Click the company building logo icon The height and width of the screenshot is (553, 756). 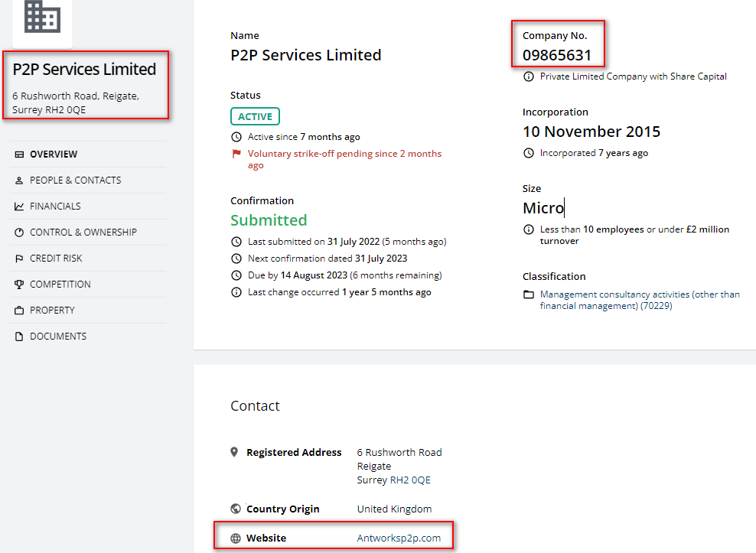coord(42,17)
